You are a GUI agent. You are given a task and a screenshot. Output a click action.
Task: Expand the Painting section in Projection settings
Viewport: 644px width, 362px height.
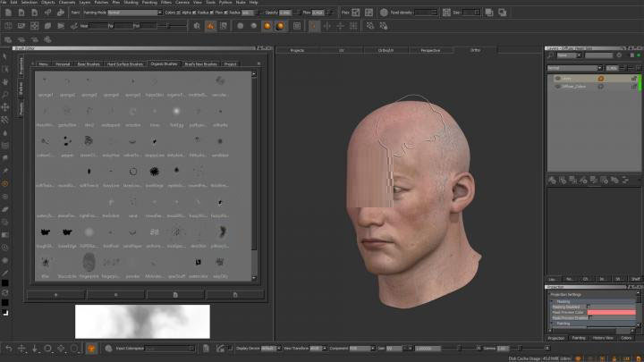click(552, 324)
